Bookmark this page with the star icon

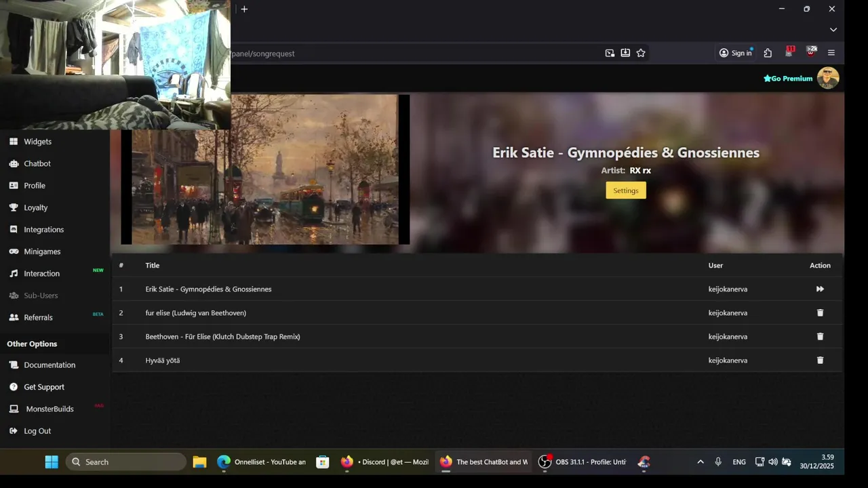pyautogui.click(x=641, y=53)
